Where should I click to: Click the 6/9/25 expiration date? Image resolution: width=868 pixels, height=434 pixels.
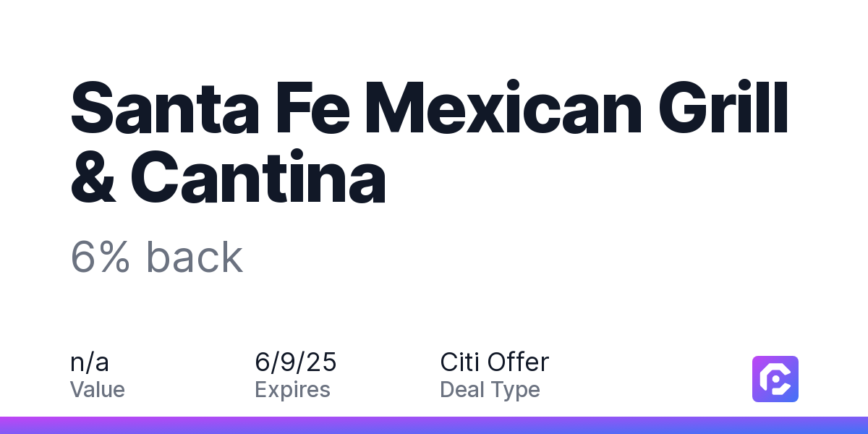296,362
